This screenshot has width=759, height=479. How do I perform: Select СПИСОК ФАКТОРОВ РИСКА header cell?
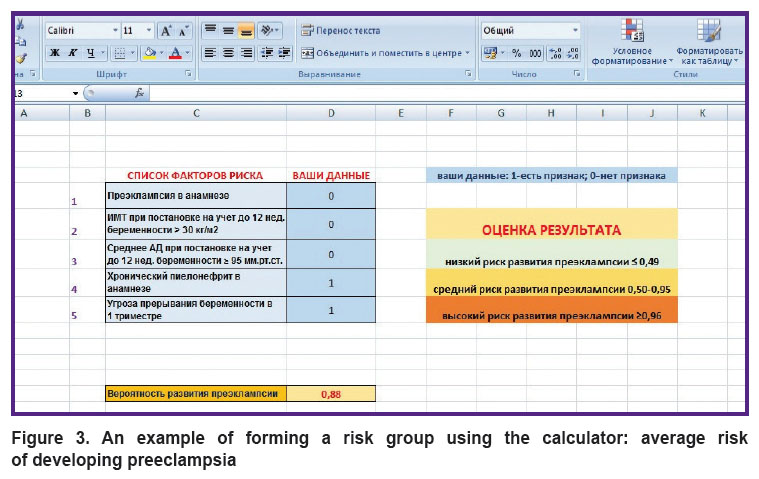[x=196, y=176]
